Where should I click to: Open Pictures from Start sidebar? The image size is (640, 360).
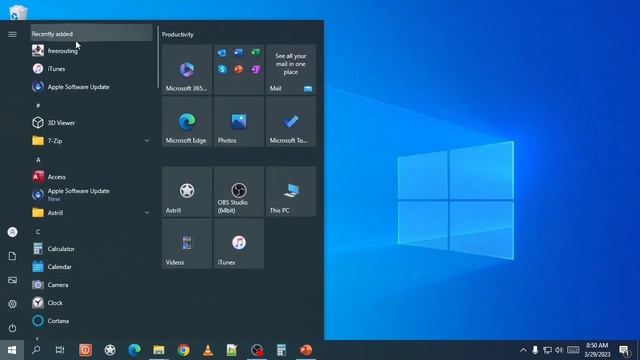click(12, 280)
